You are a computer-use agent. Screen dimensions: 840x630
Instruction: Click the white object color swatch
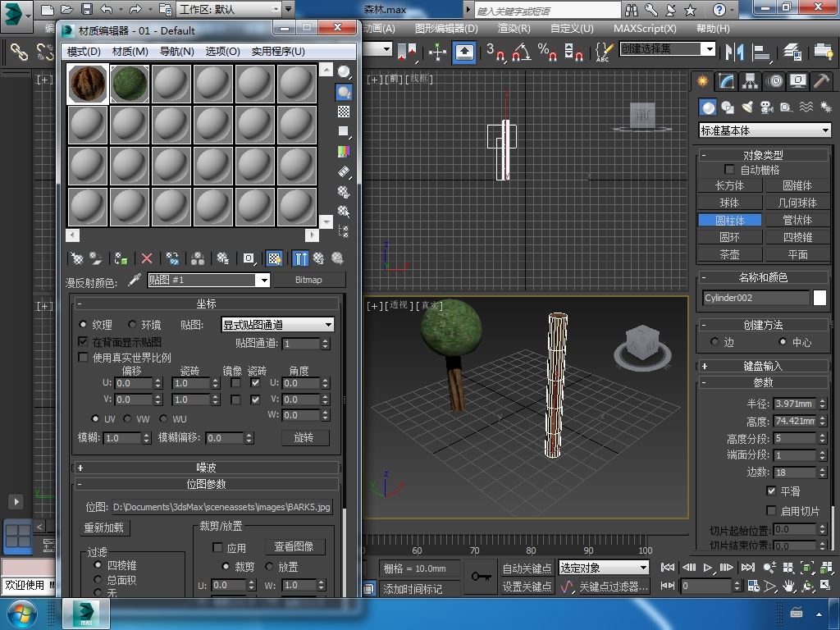click(819, 298)
